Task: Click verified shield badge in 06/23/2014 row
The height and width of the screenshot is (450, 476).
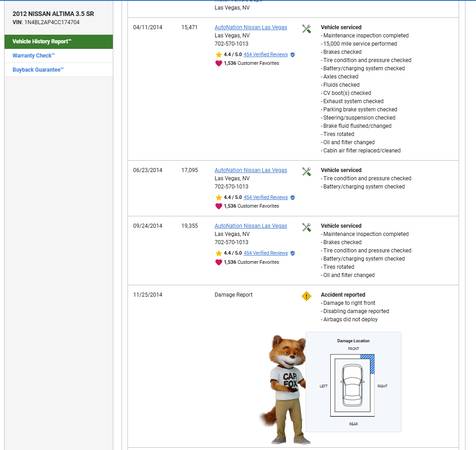Action: point(292,197)
